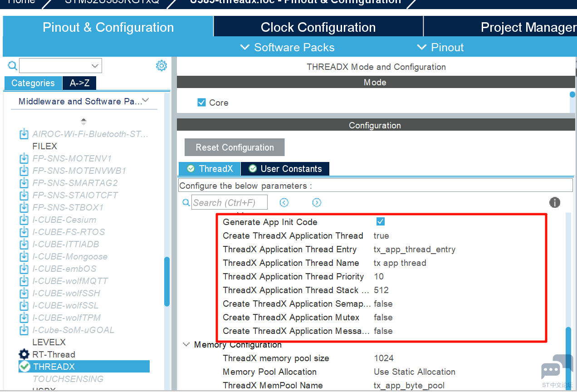Click the Thread Priority value 10

pyautogui.click(x=379, y=276)
